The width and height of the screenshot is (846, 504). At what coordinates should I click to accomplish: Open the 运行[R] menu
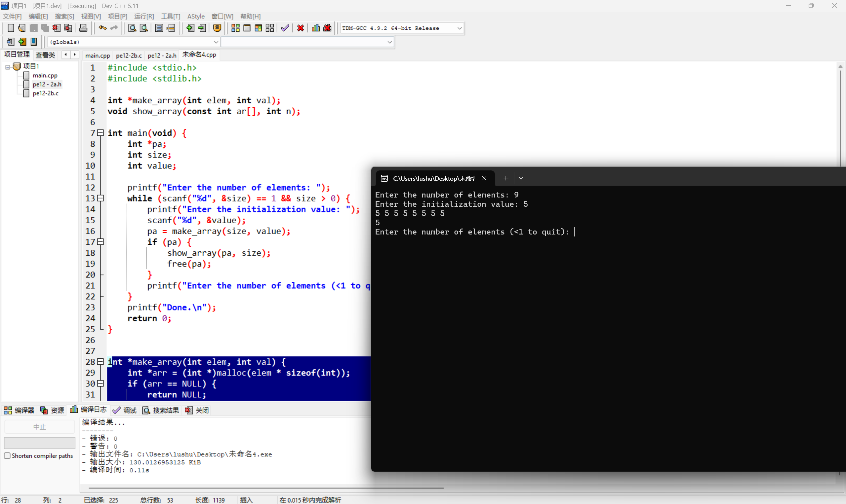pos(144,16)
